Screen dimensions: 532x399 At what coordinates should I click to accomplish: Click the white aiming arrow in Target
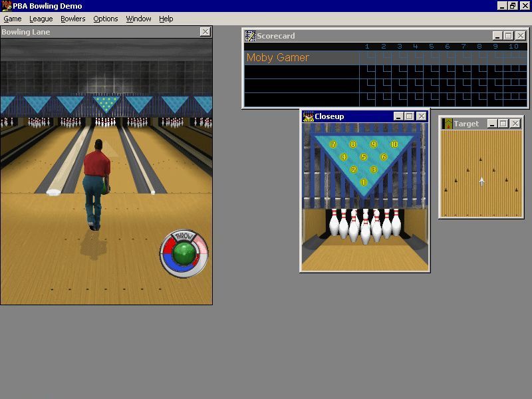pos(481,181)
